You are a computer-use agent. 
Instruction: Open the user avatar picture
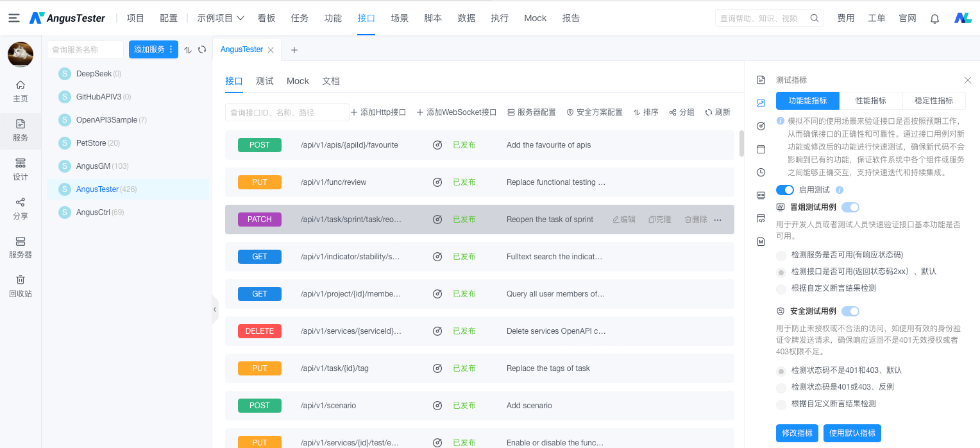[21, 55]
